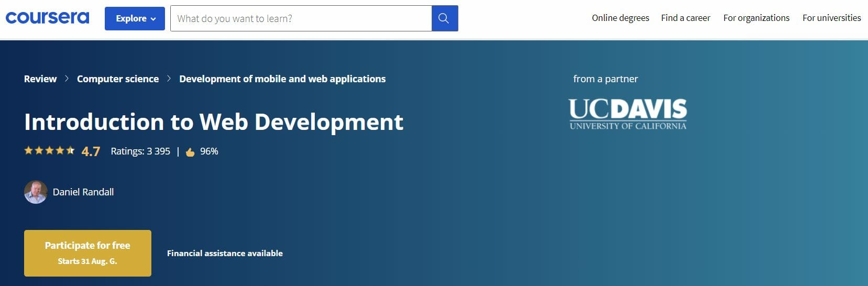Click the 'from a partner' label
Viewport: 868px width, 286px height.
[606, 79]
